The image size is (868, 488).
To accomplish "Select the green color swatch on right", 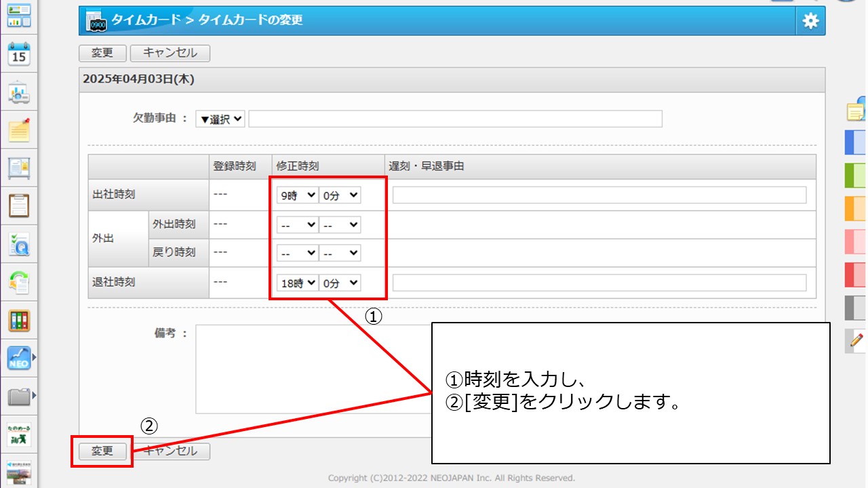I will [x=856, y=176].
